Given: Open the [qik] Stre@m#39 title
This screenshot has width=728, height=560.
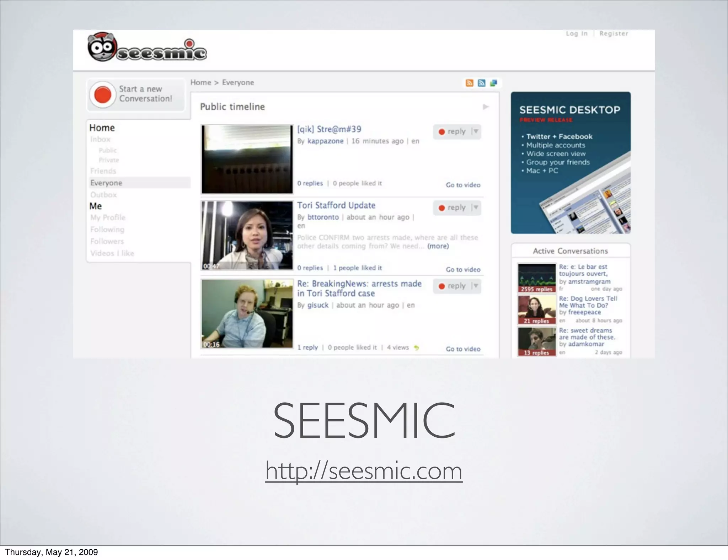Looking at the screenshot, I should pyautogui.click(x=329, y=129).
